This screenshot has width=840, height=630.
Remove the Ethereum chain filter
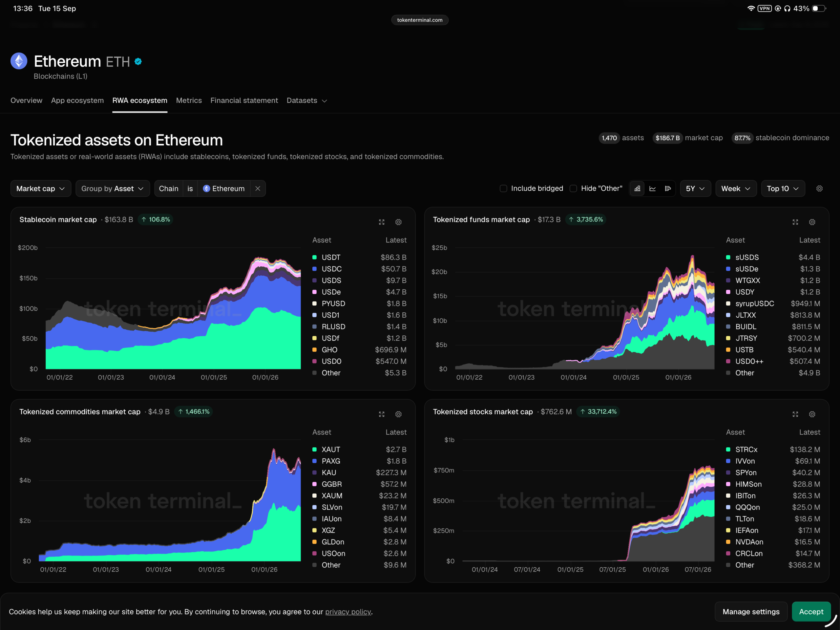(258, 189)
